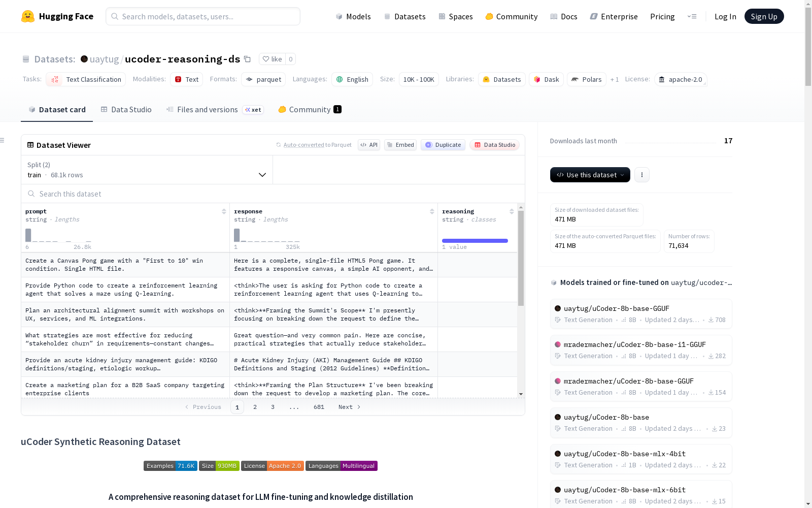Image resolution: width=812 pixels, height=508 pixels.
Task: Focus the Search this dataset field
Action: (273, 194)
